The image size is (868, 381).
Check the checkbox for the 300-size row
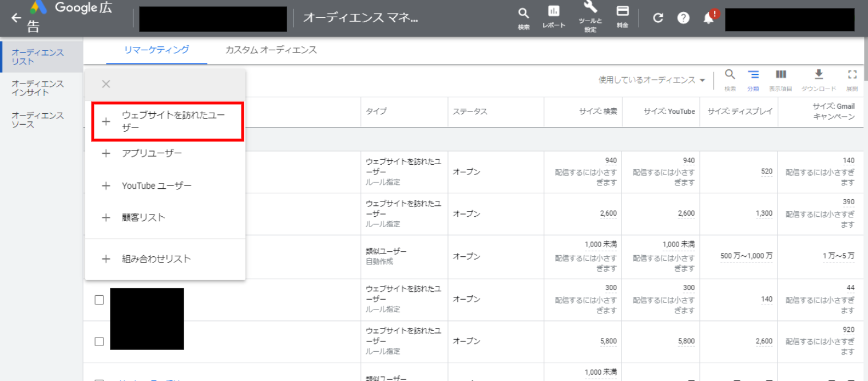pyautogui.click(x=99, y=300)
